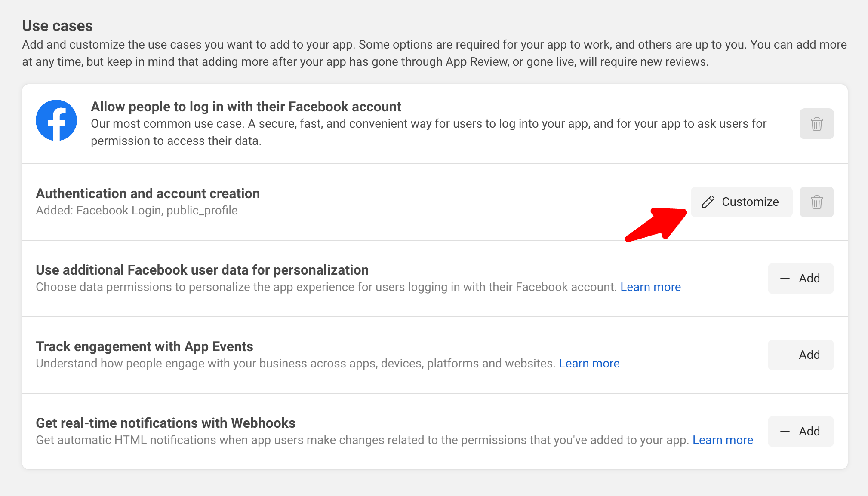
Task: Click the red arrow annotation
Action: 657,224
